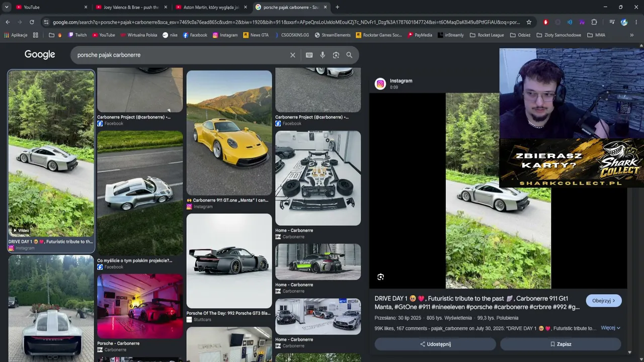The image size is (644, 362).
Task: Close the porsche pajak carbonerre tab
Action: [326, 7]
